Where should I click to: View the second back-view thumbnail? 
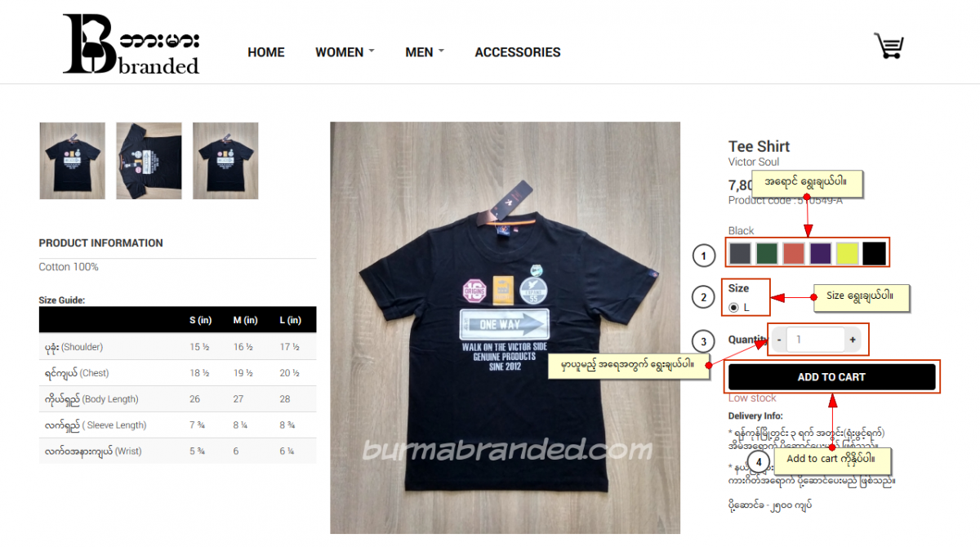tap(149, 161)
